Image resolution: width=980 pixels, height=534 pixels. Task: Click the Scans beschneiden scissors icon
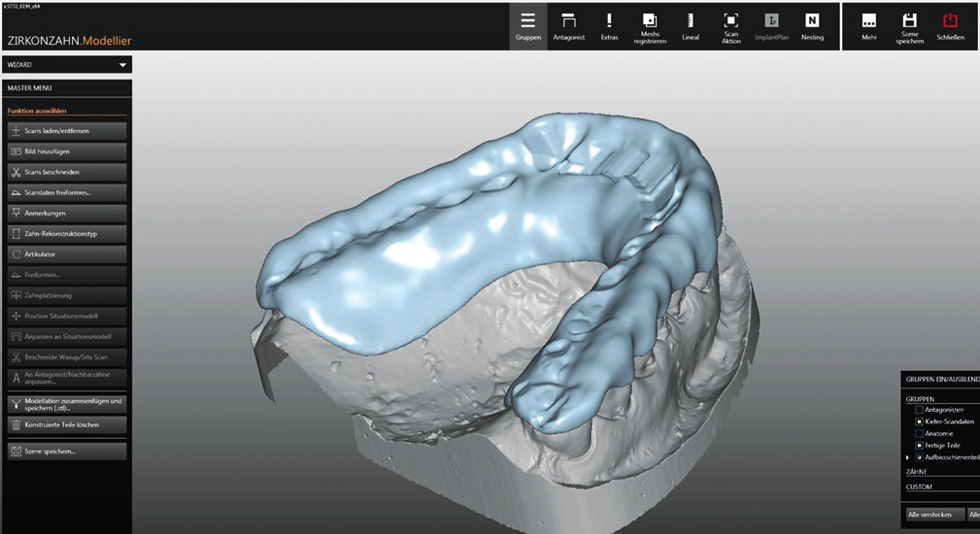click(17, 173)
